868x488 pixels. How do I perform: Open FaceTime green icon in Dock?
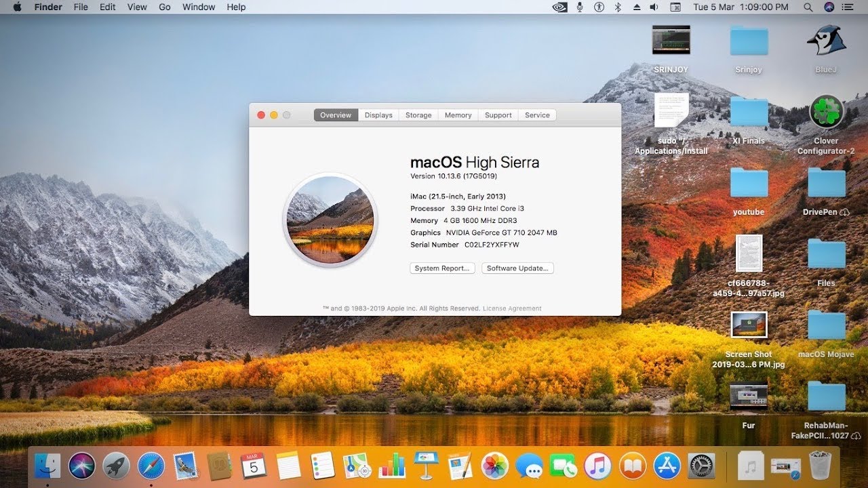point(564,466)
